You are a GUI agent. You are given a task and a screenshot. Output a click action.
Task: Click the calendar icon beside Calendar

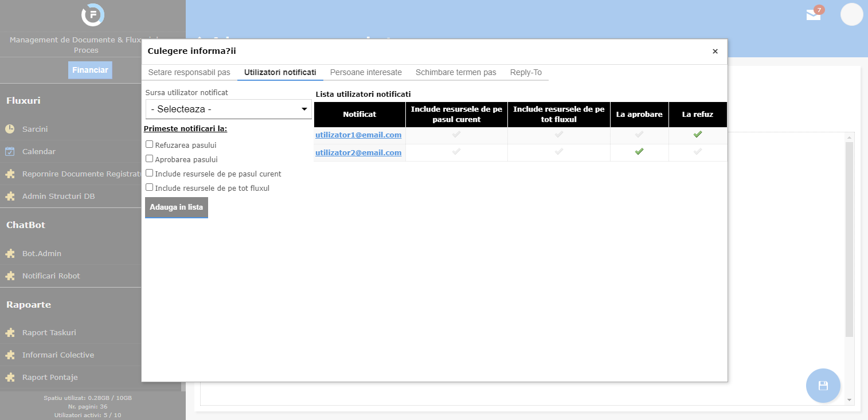click(10, 151)
